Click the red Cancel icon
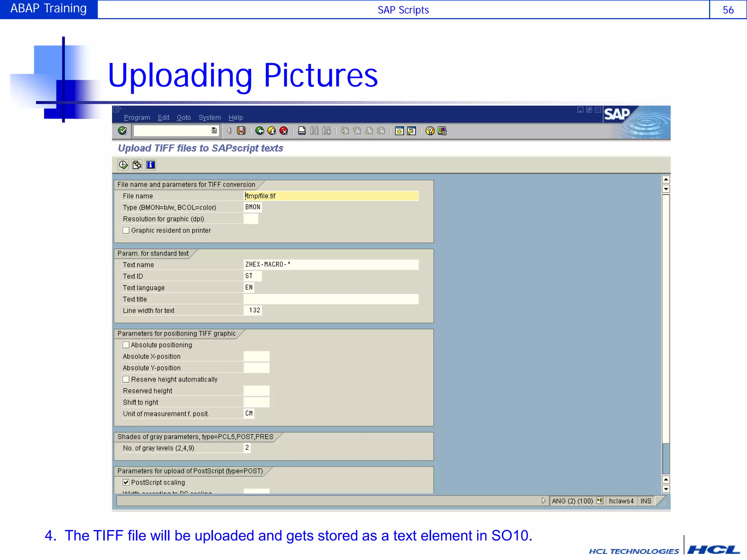747x560 pixels. (284, 131)
